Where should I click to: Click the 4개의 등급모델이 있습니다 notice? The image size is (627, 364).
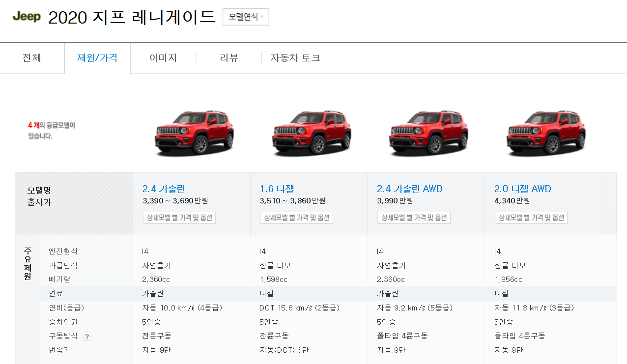(x=52, y=131)
